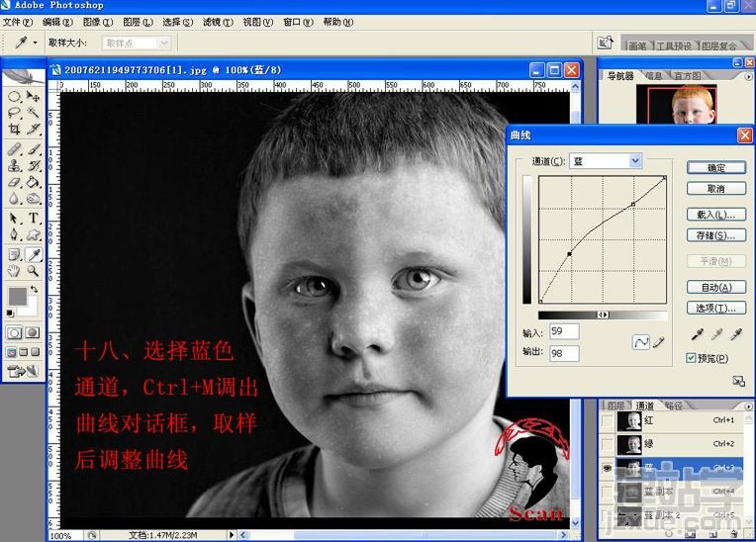Viewport: 756px width, 542px height.
Task: Open the eyedropper tool preset picker arrow
Action: pos(36,43)
